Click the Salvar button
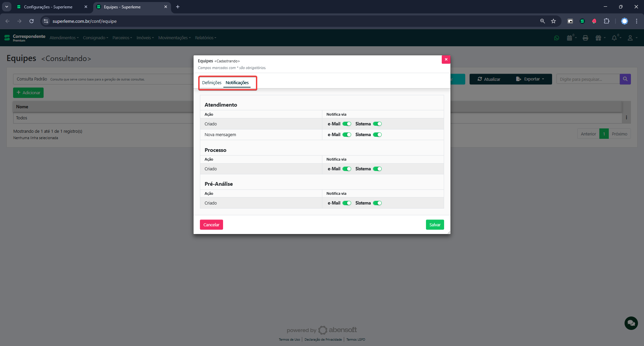This screenshot has width=644, height=346. tap(435, 225)
